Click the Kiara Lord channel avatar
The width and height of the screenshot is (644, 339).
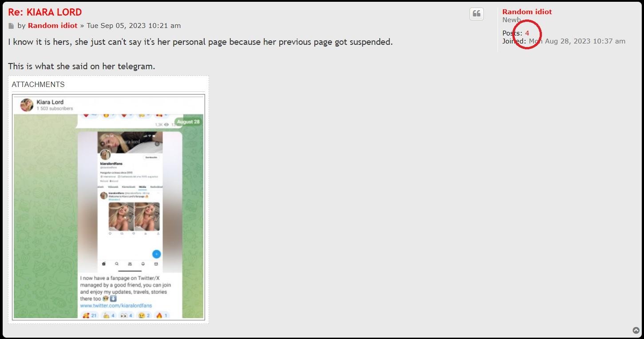27,105
